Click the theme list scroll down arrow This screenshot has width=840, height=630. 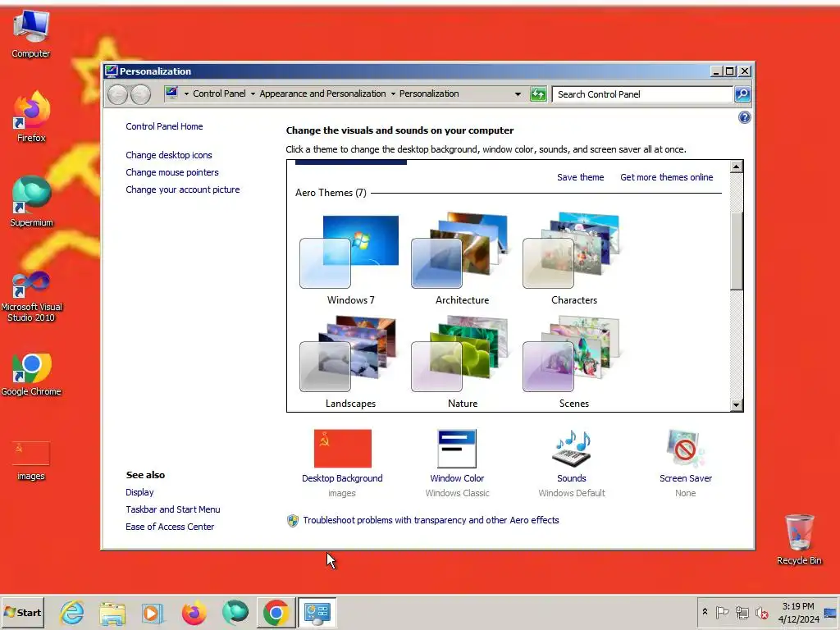(737, 405)
